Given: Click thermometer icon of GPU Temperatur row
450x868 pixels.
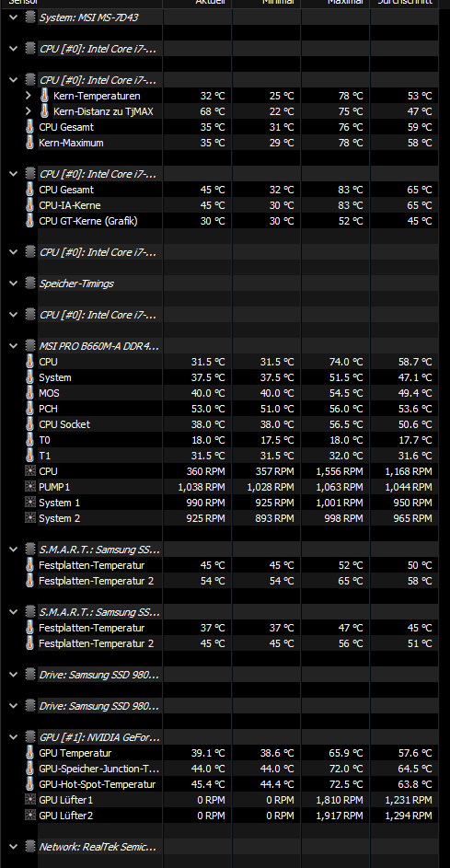Looking at the screenshot, I should 29,753.
